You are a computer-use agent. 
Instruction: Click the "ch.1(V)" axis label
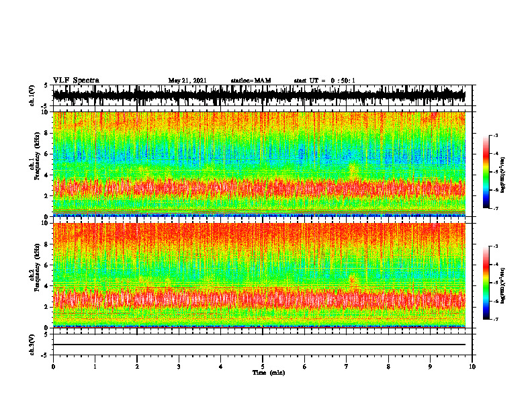click(32, 95)
